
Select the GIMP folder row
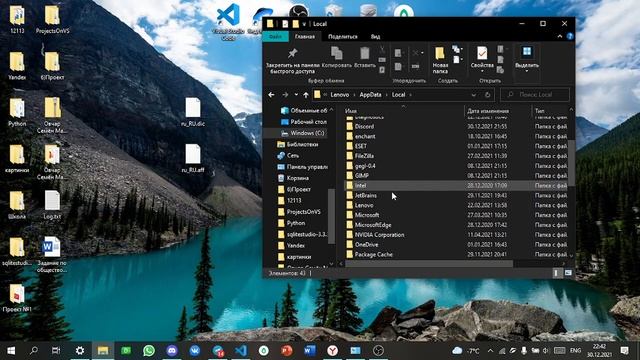(456, 176)
